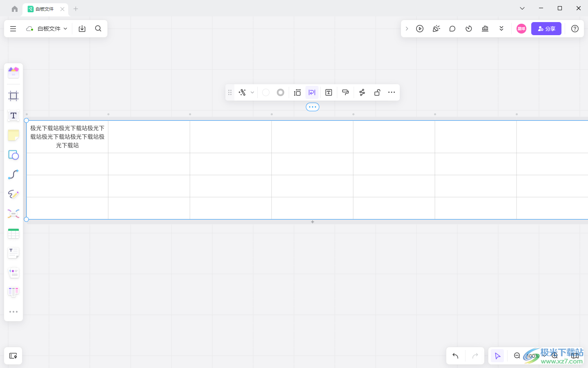Expand more tools double-chevron
This screenshot has height=368, width=588.
(501, 29)
